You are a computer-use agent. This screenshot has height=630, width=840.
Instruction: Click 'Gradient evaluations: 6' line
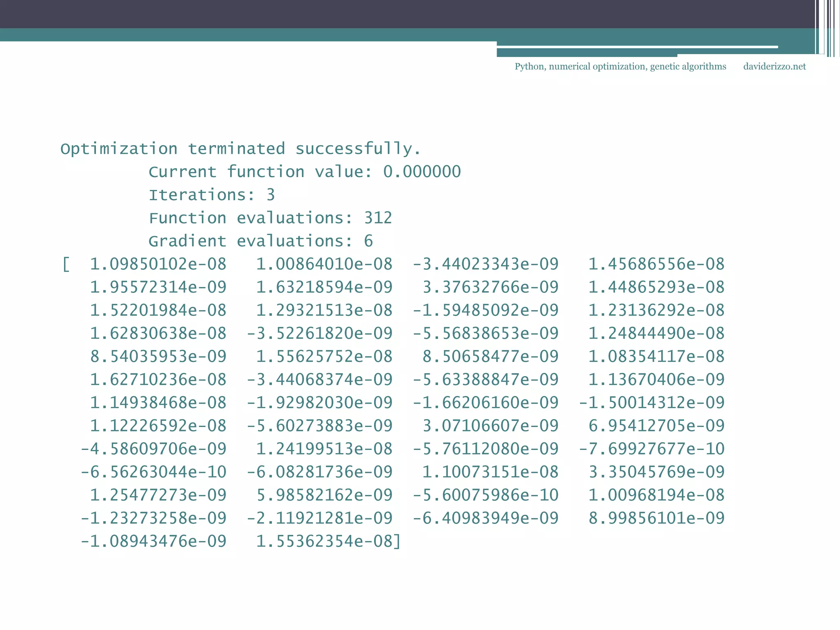tap(260, 241)
